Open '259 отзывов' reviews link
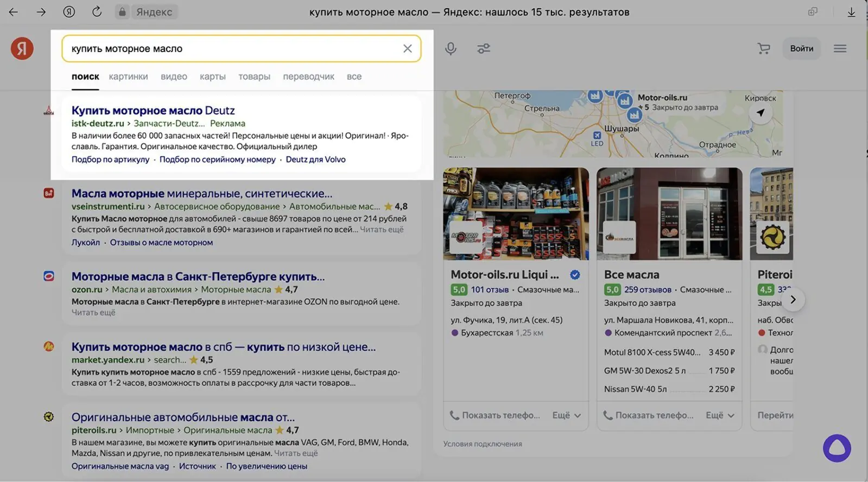 click(x=648, y=290)
